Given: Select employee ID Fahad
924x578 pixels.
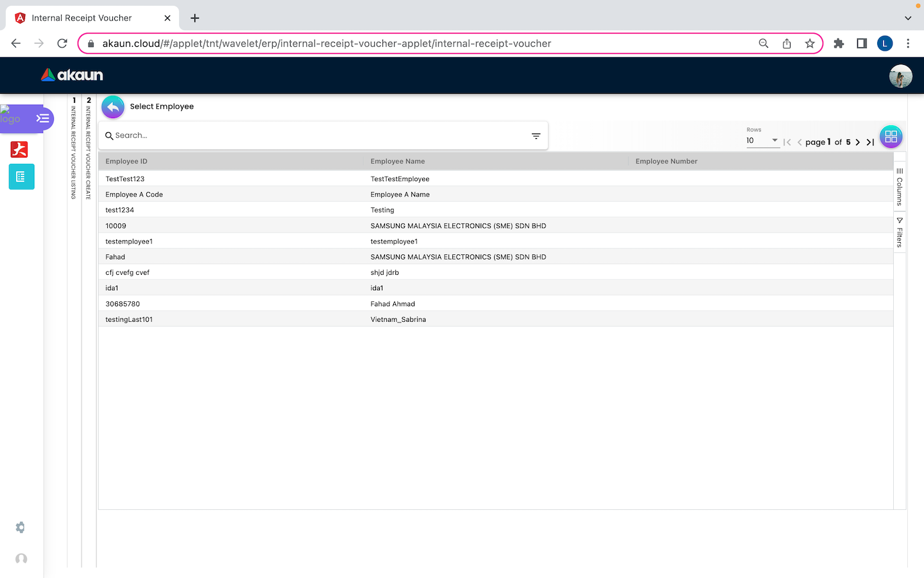Looking at the screenshot, I should coord(116,257).
